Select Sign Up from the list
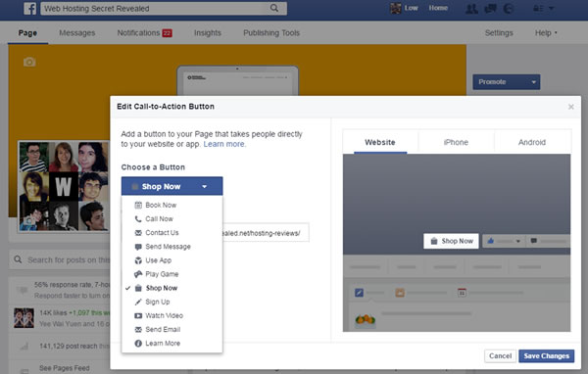The image size is (588, 374). (172, 303)
